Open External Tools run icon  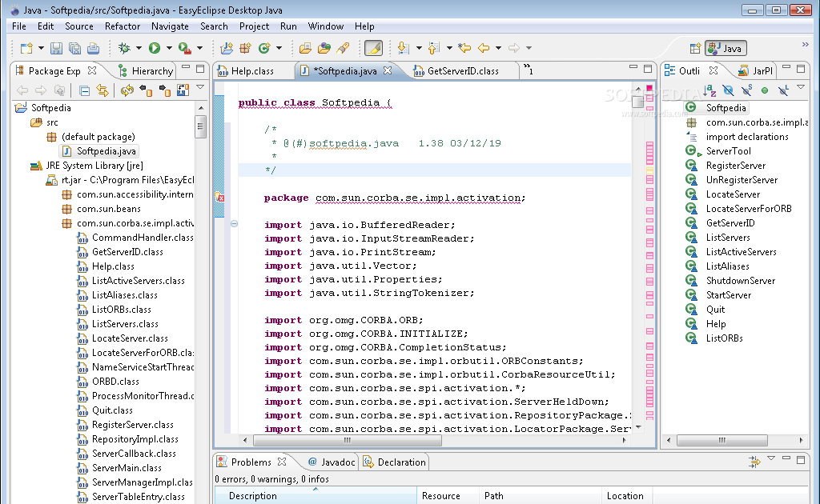[x=184, y=48]
